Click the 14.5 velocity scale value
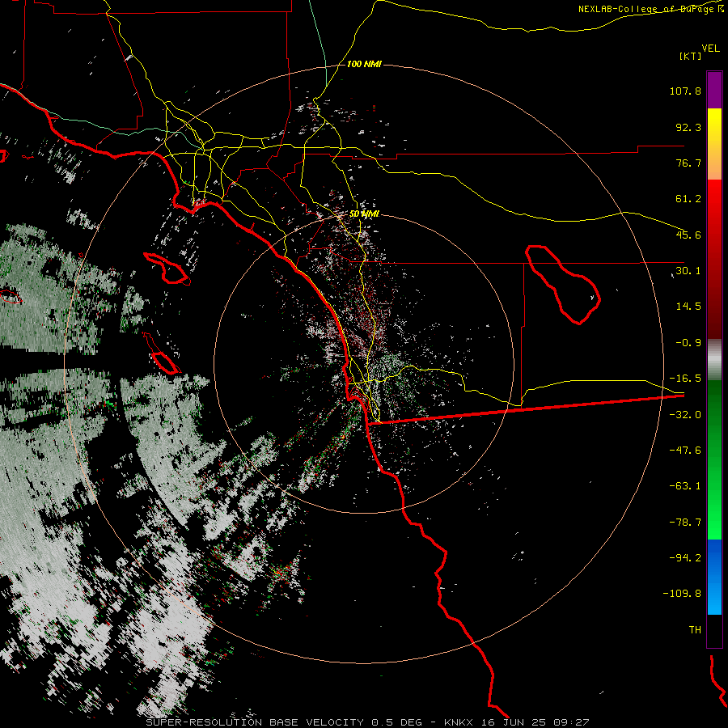This screenshot has width=728, height=728. pos(688,307)
